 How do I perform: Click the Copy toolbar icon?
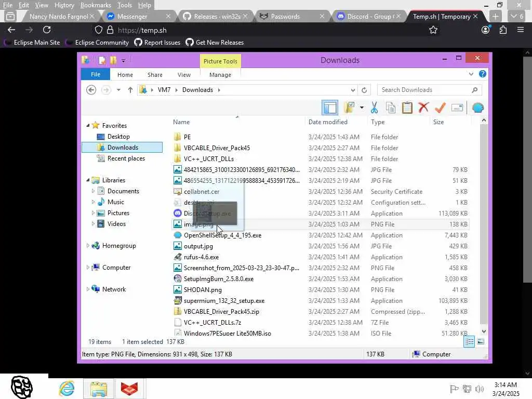[391, 108]
